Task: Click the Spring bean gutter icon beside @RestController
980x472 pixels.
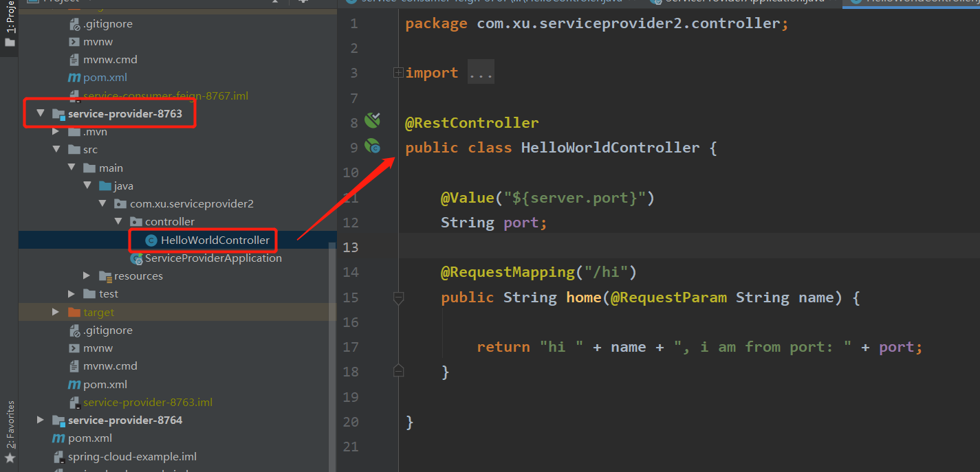Action: 372,121
